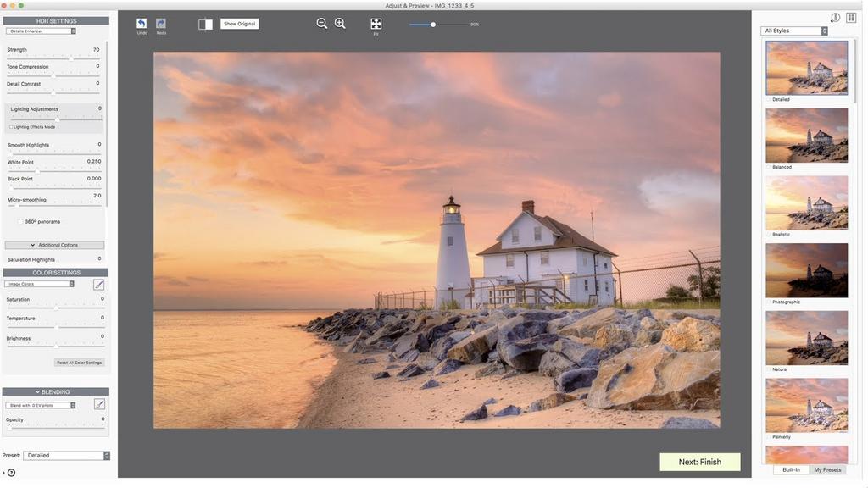
Task: Toggle favorite checkbox for Natural preset
Action: (x=769, y=369)
